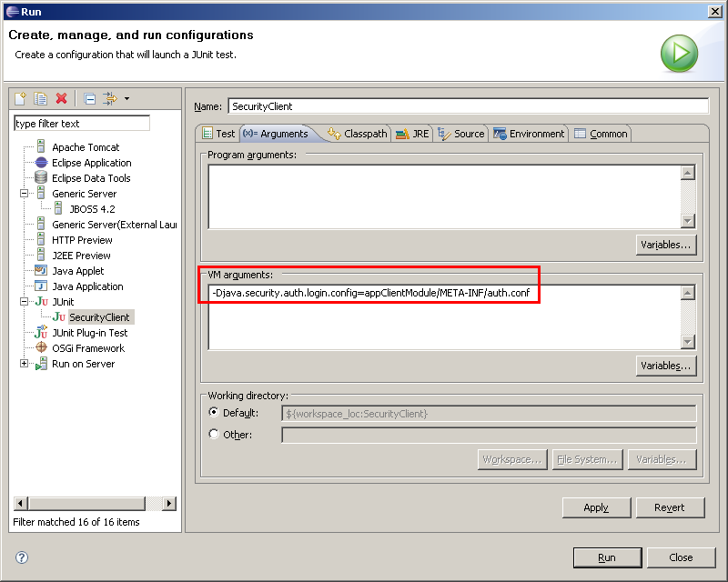This screenshot has height=582, width=728.
Task: Click the Duplicate launch configuration icon
Action: pos(41,98)
